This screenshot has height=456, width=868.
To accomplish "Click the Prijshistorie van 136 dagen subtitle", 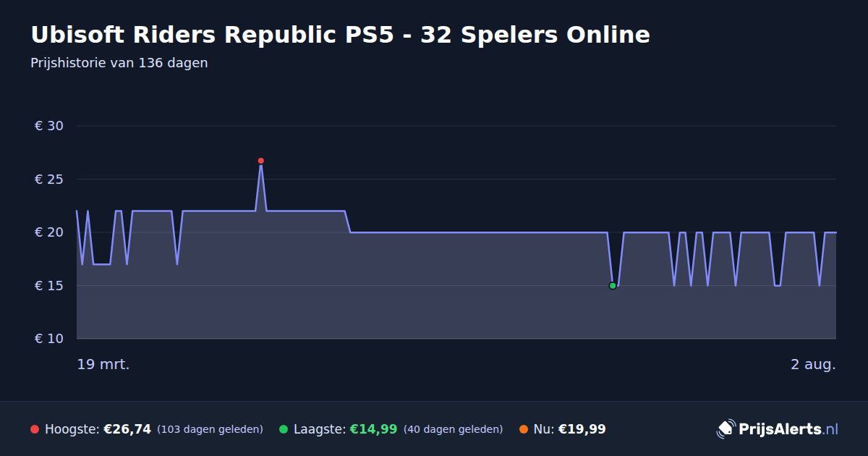I will click(x=119, y=63).
